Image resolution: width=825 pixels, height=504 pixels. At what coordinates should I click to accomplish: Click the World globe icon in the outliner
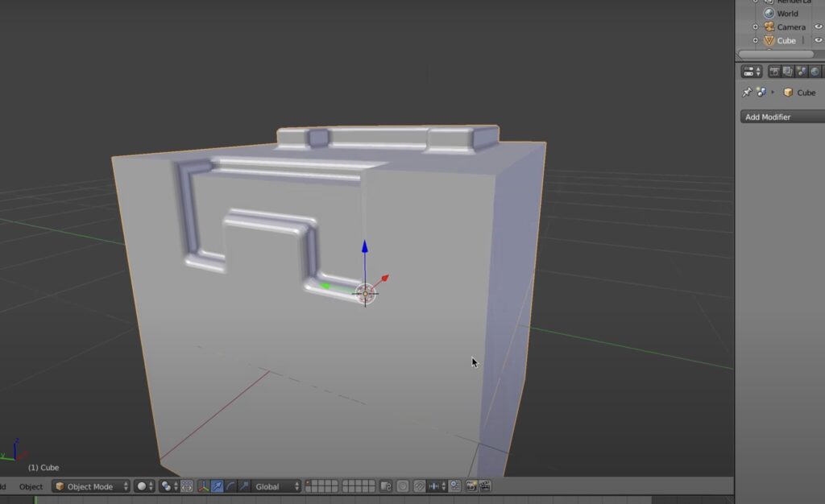pyautogui.click(x=769, y=13)
